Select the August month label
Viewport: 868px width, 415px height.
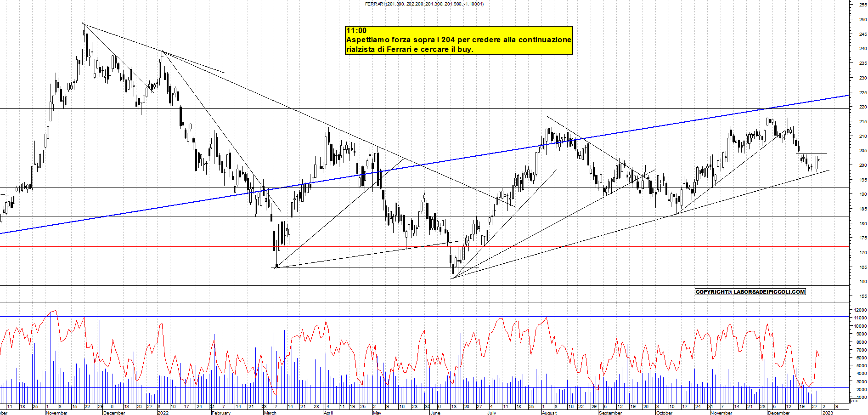click(549, 413)
